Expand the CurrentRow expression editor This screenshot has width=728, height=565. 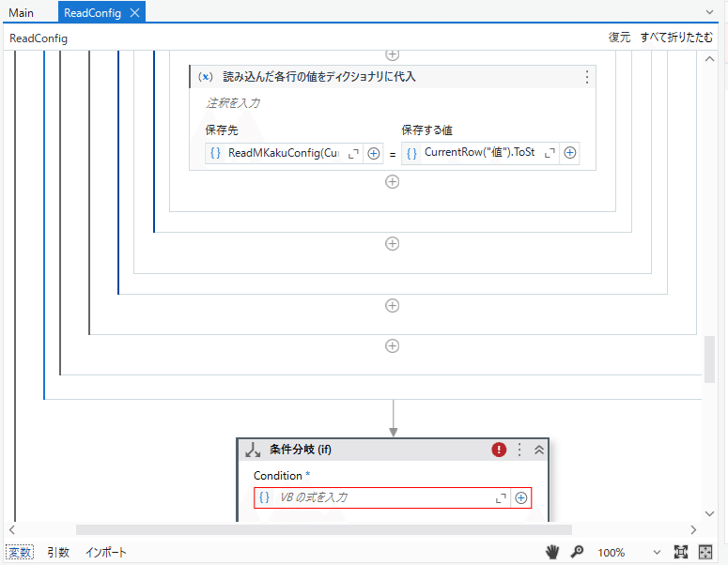pos(550,153)
